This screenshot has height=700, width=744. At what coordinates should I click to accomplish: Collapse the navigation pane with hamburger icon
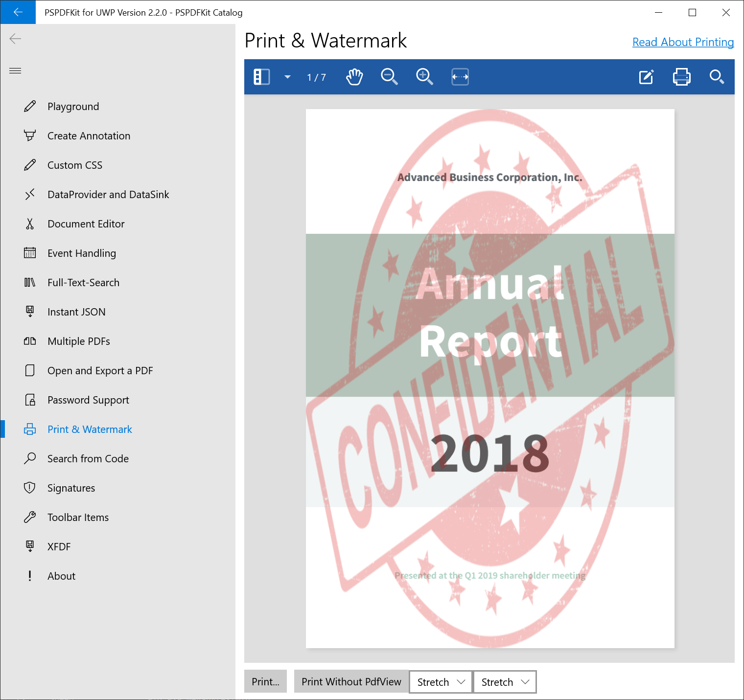pyautogui.click(x=15, y=70)
